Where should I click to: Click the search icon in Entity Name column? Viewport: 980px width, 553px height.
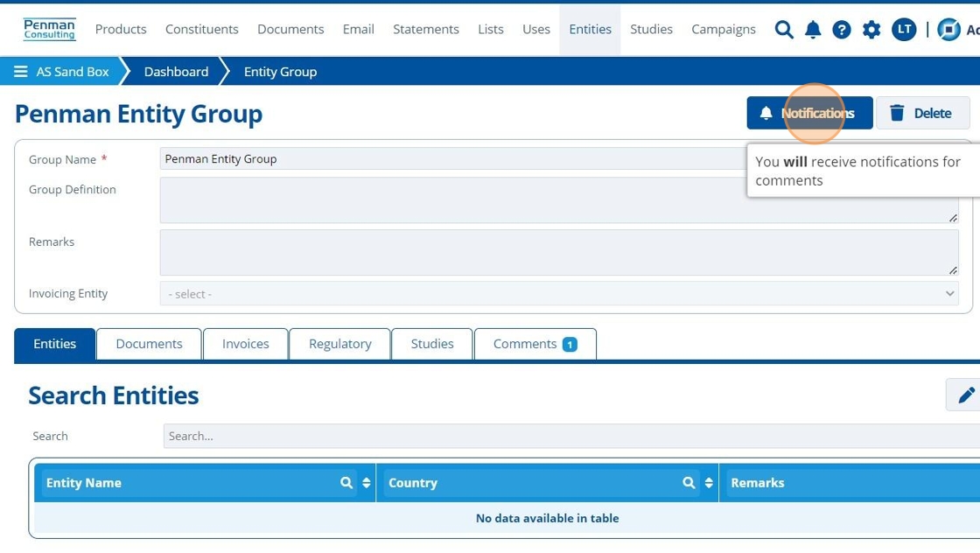pyautogui.click(x=346, y=482)
